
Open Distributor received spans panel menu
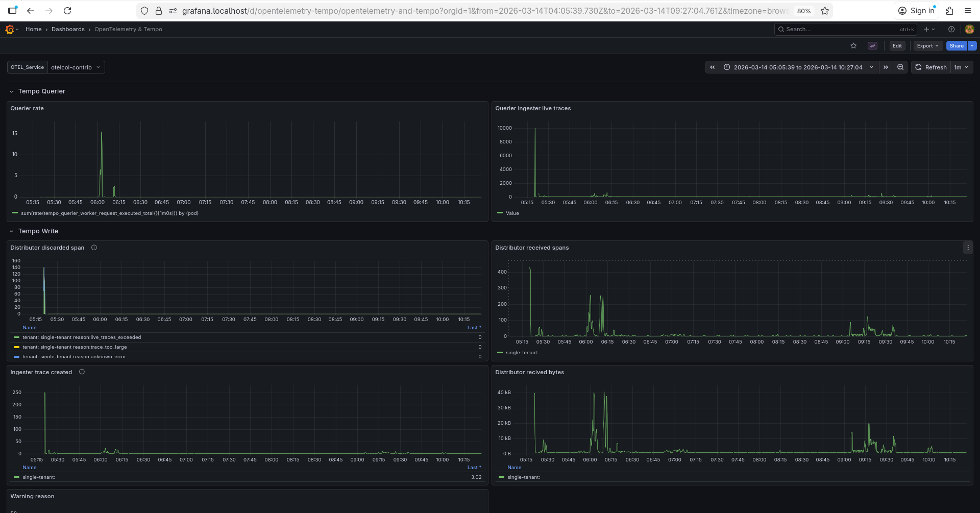pyautogui.click(x=968, y=248)
